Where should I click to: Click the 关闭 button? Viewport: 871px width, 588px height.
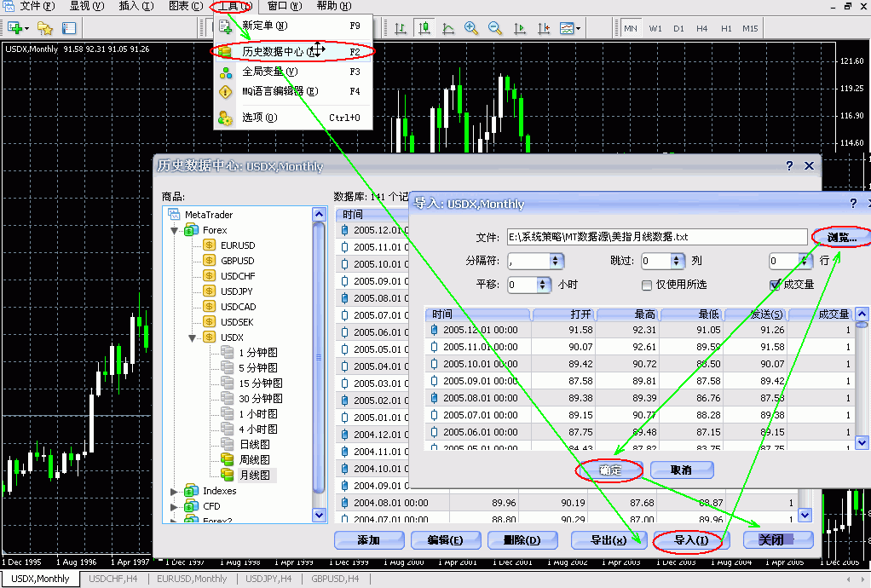778,539
